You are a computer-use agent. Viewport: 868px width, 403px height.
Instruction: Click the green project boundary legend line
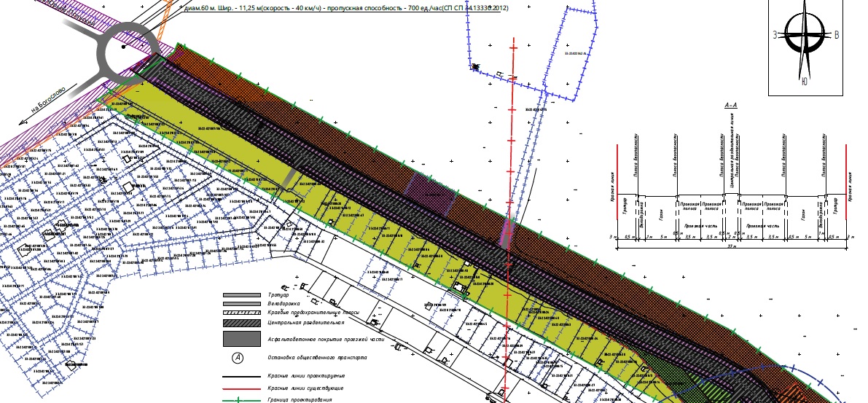click(x=241, y=400)
